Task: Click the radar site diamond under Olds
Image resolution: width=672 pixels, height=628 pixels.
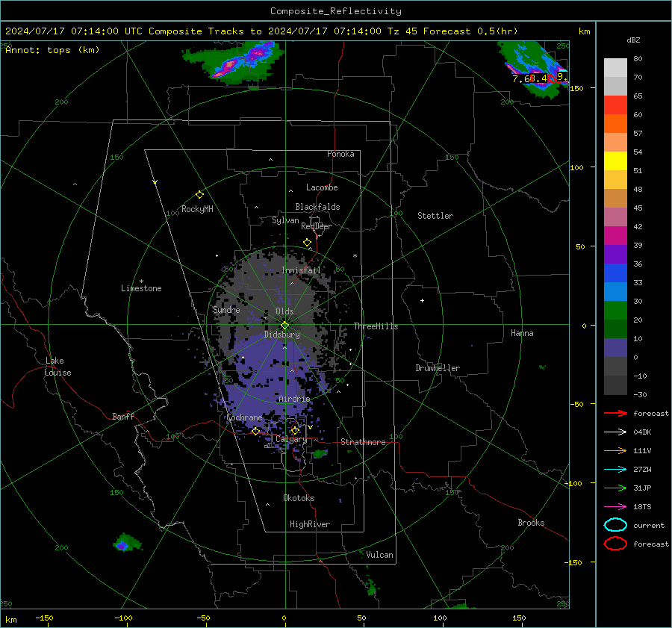Action: pos(285,326)
